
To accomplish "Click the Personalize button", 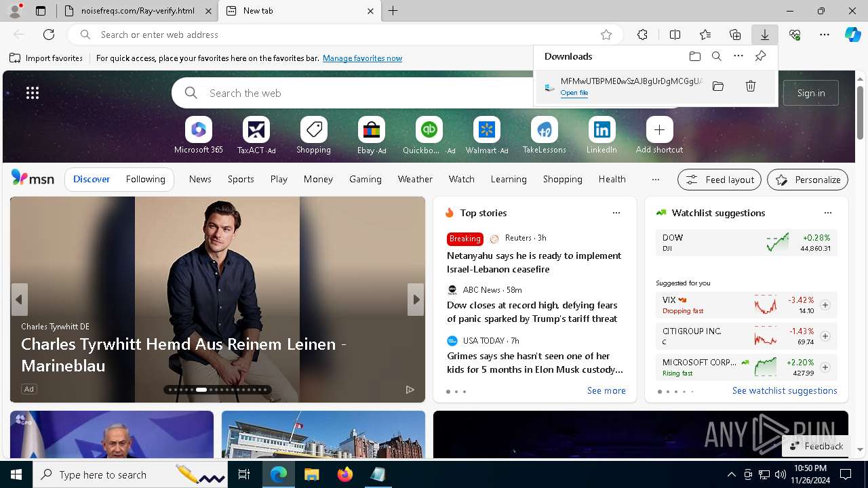I will click(x=808, y=180).
